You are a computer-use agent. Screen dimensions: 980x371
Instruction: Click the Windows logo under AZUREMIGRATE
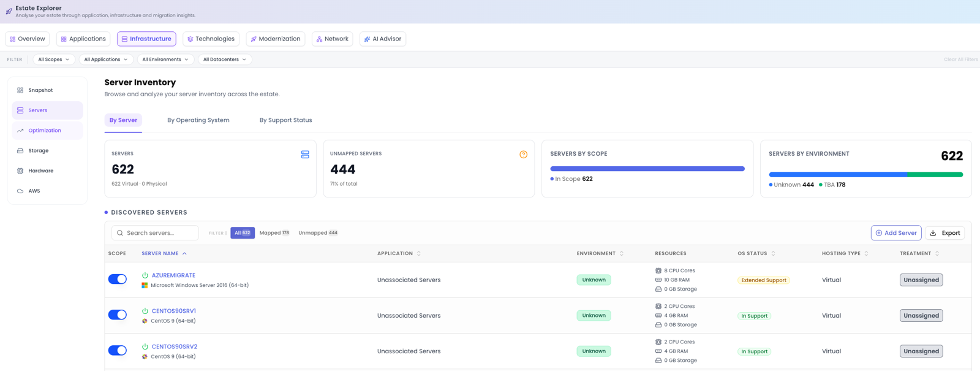point(145,285)
